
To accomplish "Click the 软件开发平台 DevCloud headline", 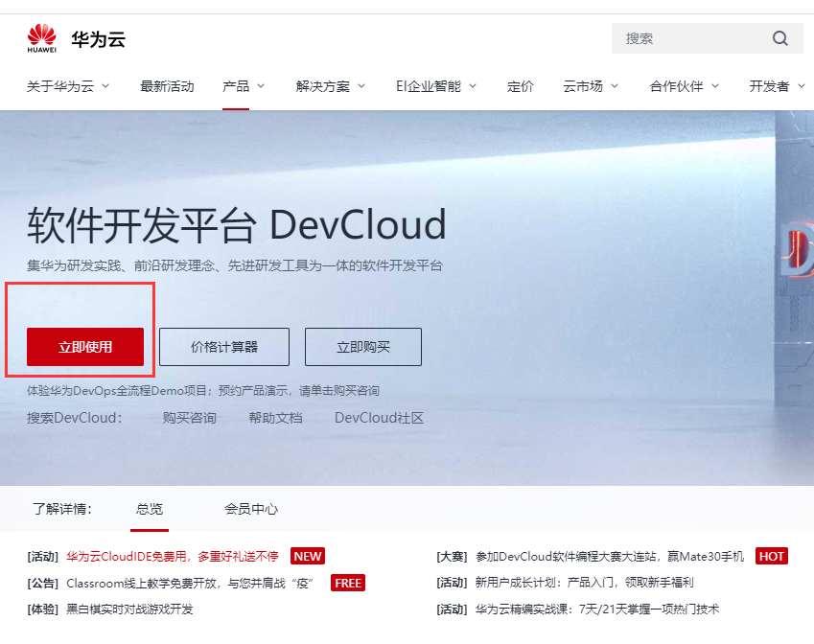I will (237, 224).
